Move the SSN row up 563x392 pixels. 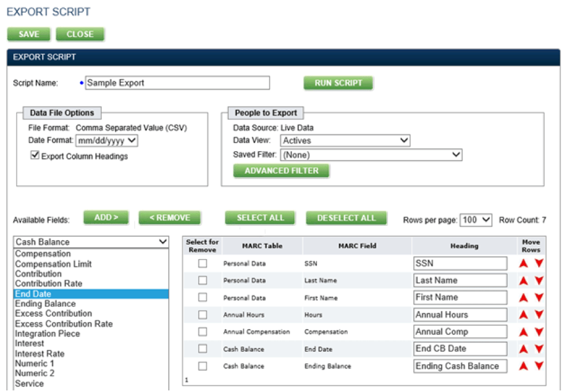pyautogui.click(x=524, y=264)
